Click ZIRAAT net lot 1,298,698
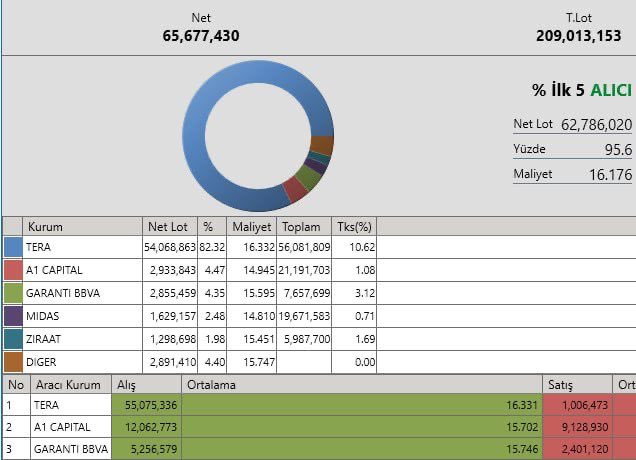Viewport: 636px width, 460px height. [173, 339]
